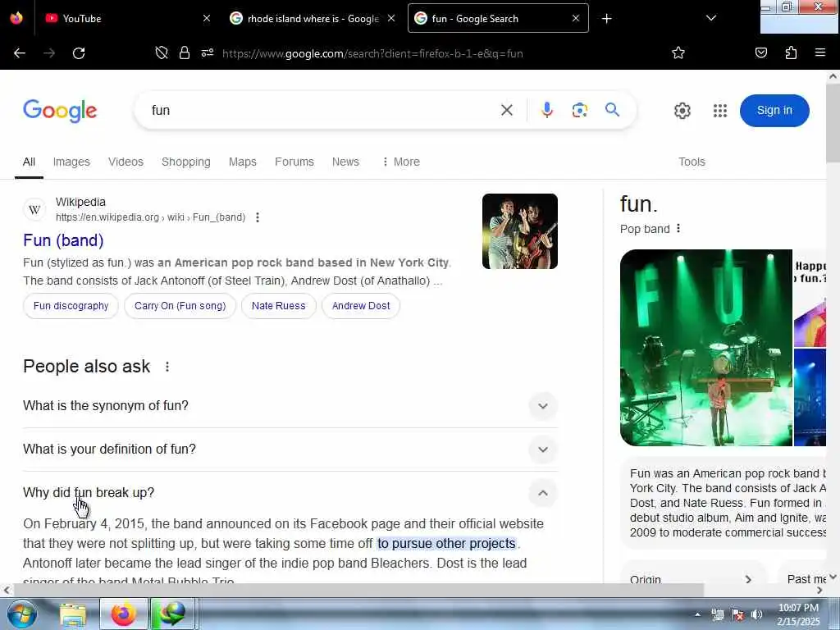Image resolution: width=840 pixels, height=630 pixels.
Task: Open the Windows Start button
Action: tap(22, 614)
